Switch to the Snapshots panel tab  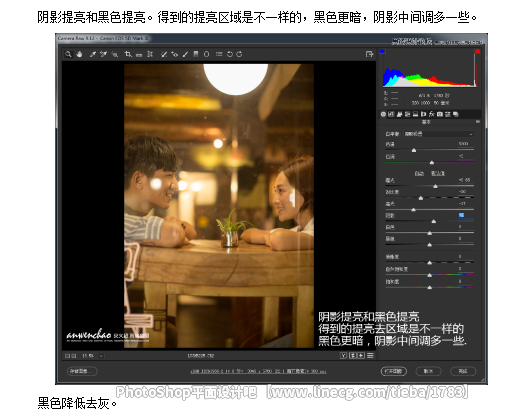(455, 114)
